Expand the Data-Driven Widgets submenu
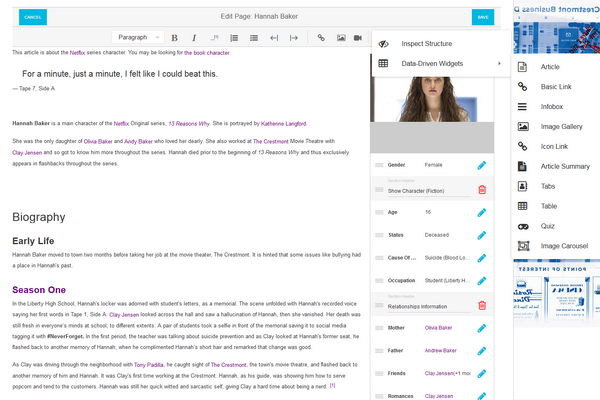This screenshot has height=400, width=600. pos(441,64)
